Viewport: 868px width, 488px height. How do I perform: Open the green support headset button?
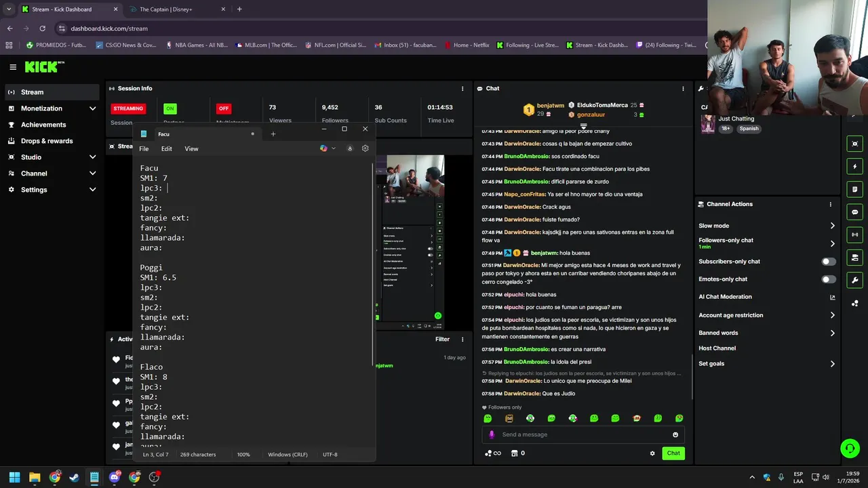point(849,448)
